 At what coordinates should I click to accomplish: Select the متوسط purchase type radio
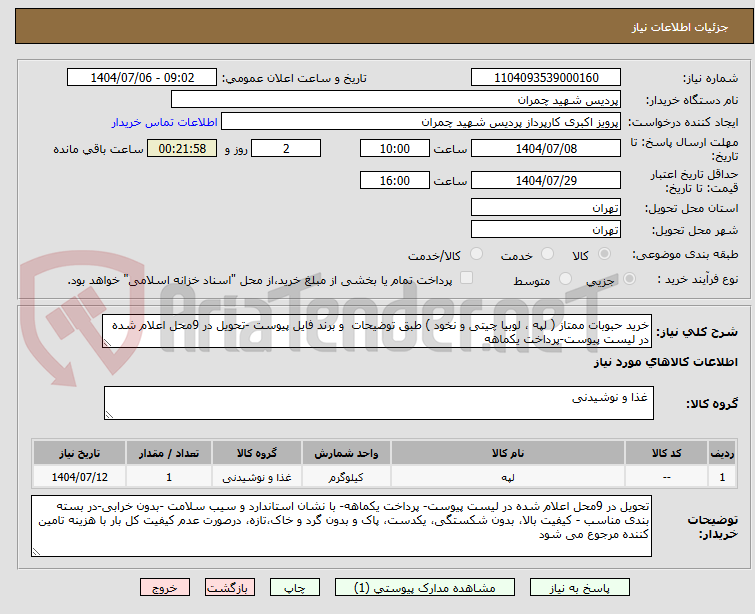pos(565,279)
